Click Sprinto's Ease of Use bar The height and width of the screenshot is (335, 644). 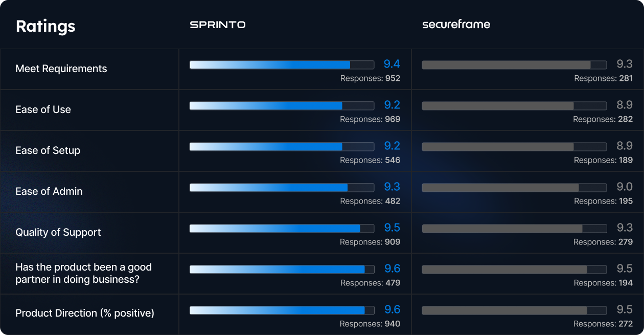click(x=282, y=106)
